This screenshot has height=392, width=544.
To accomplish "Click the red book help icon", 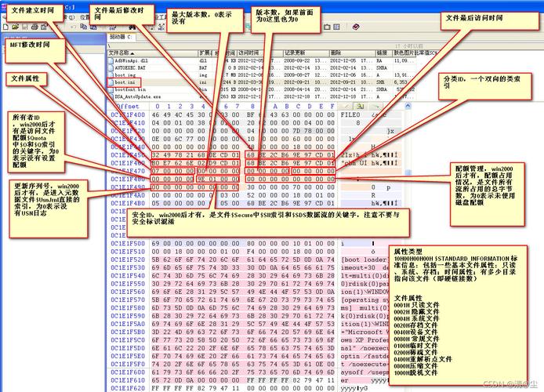I will [356, 27].
